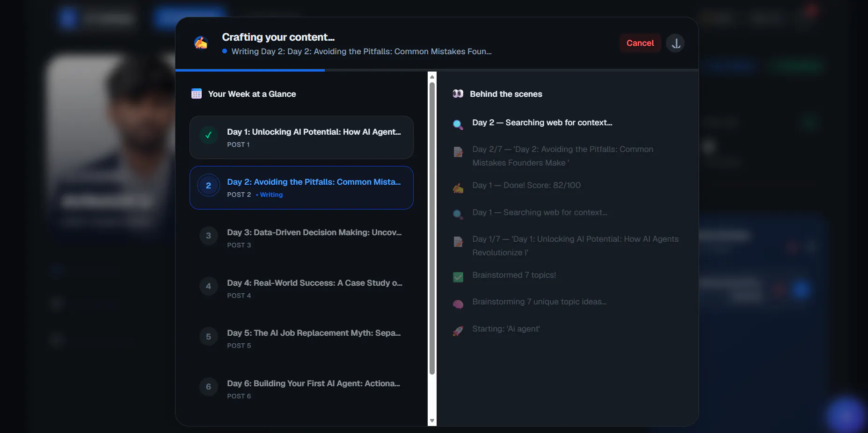The image size is (868, 433).
Task: Click the magnifier icon beside Day 2 Searching web
Action: (x=458, y=124)
